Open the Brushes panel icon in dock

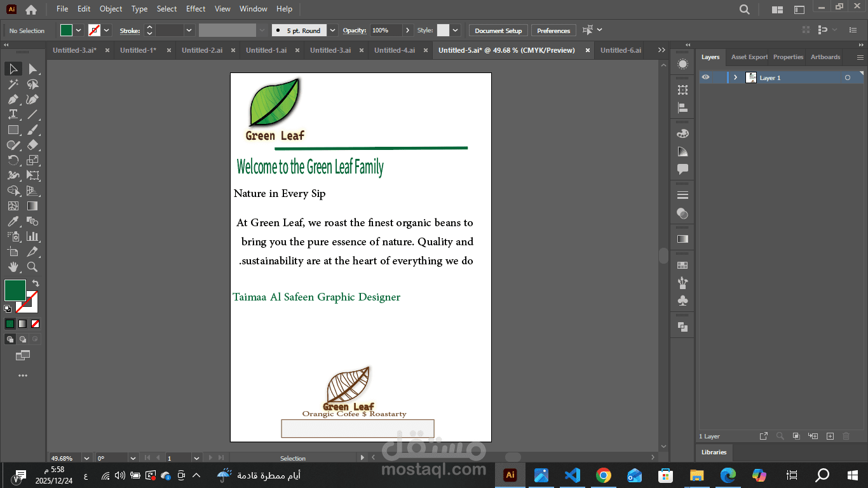[x=682, y=283]
